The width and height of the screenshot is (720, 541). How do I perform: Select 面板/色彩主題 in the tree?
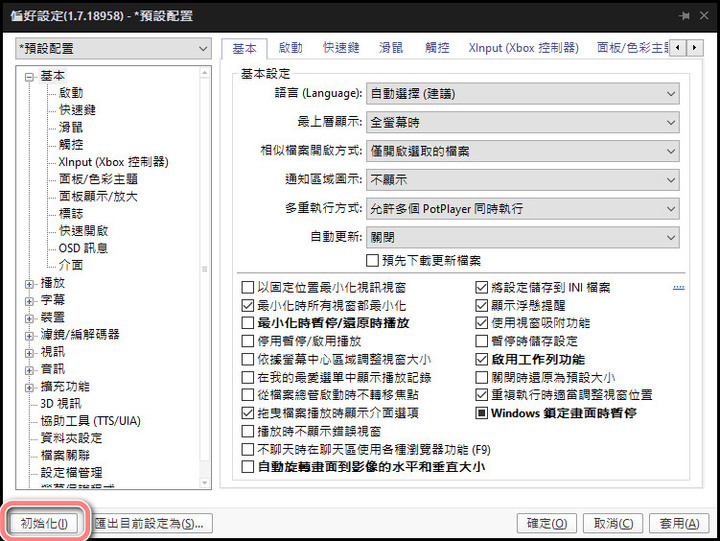(x=98, y=179)
